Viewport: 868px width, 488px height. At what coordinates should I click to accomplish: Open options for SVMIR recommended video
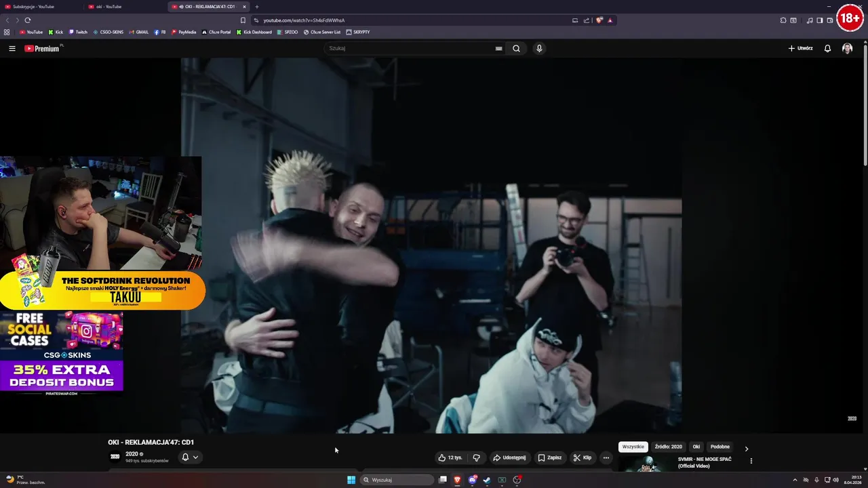pos(751,461)
